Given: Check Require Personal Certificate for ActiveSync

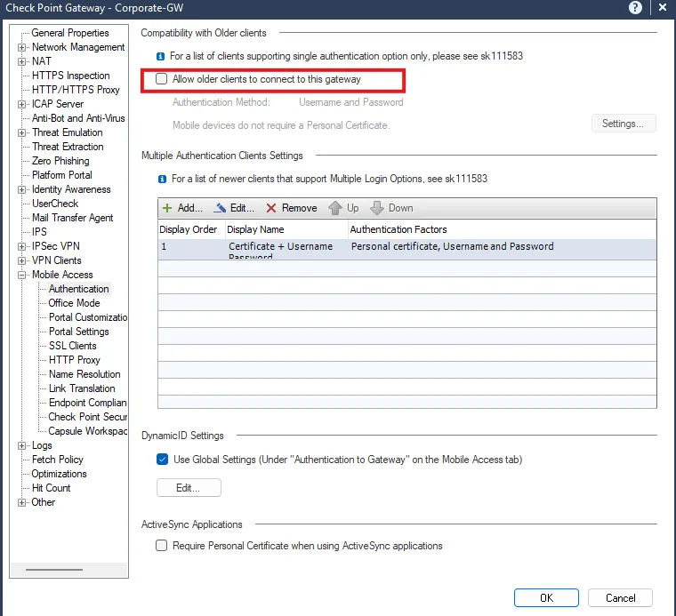Looking at the screenshot, I should (161, 546).
